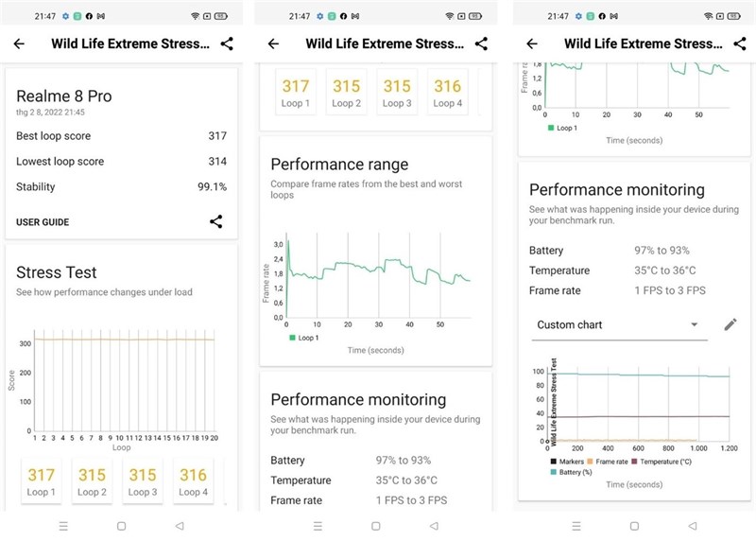Tap Temperature (°C) legend swatch
756x541 pixels.
click(x=634, y=462)
